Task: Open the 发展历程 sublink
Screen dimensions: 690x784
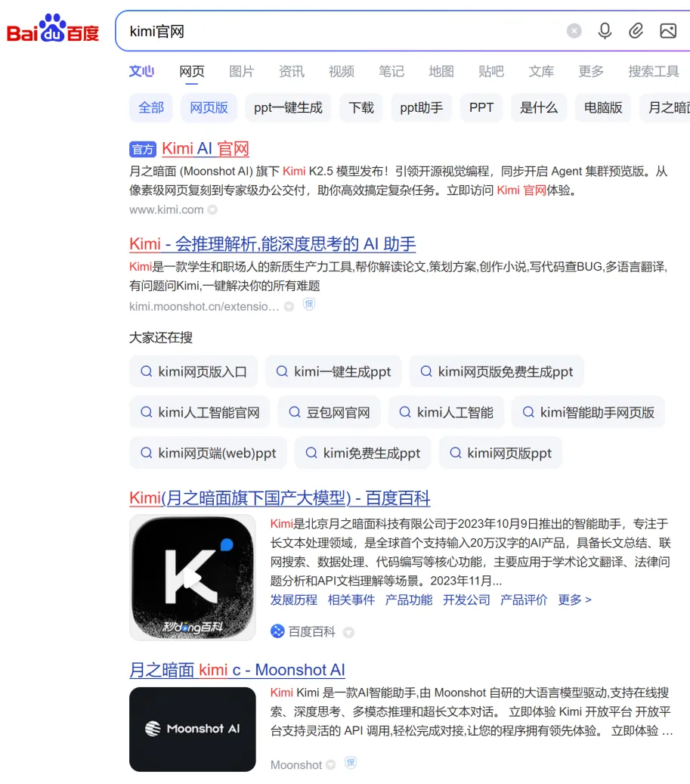Action: [x=294, y=600]
